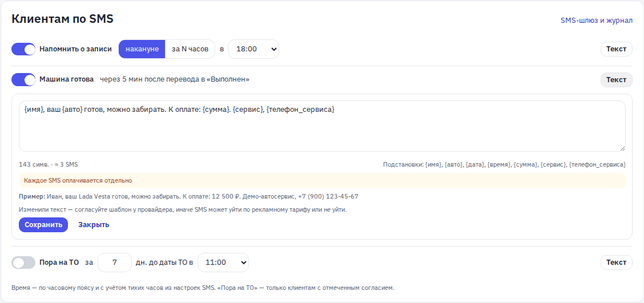
Task: Click the 'Пора на ТО' label
Action: [x=59, y=262]
